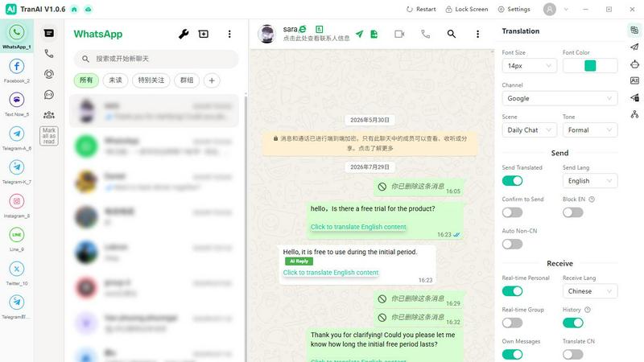
Task: Open the Channel Google dropdown
Action: pos(559,98)
